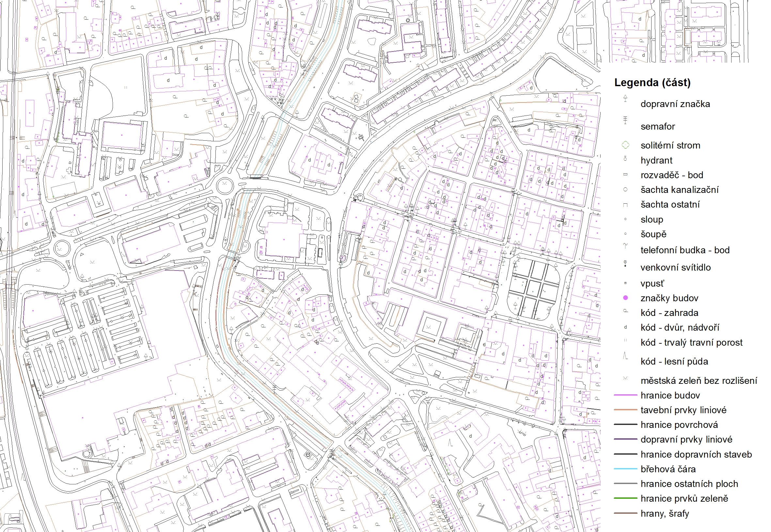Image resolution: width=771 pixels, height=532 pixels.
Task: Click the městská zeleň bez rozlišení symbol
Action: (625, 378)
